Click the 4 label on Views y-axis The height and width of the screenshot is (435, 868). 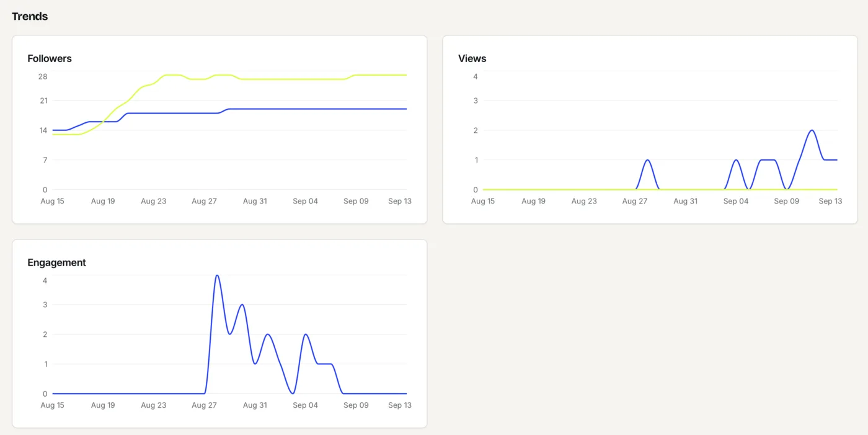[476, 76]
